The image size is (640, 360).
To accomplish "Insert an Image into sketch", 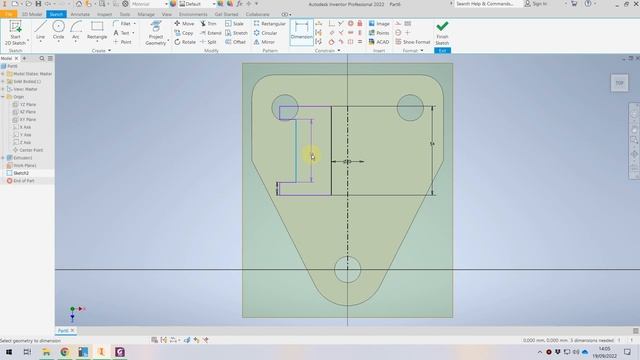I will tap(379, 24).
